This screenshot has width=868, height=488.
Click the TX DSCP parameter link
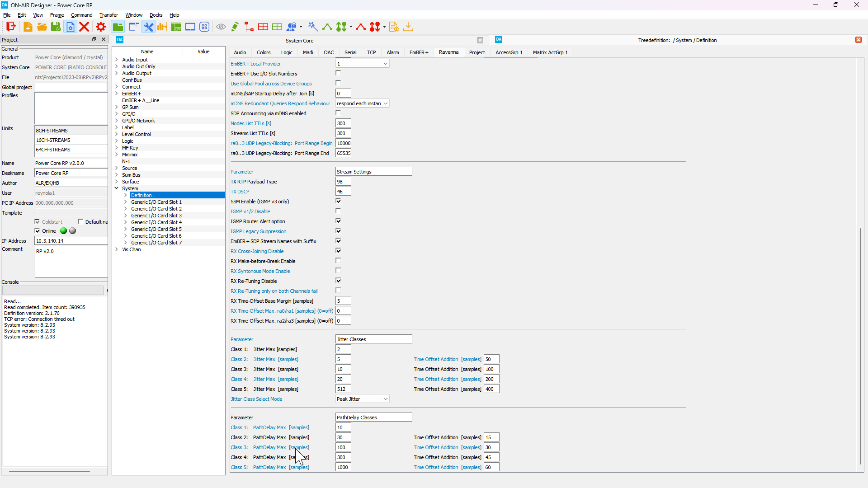240,192
